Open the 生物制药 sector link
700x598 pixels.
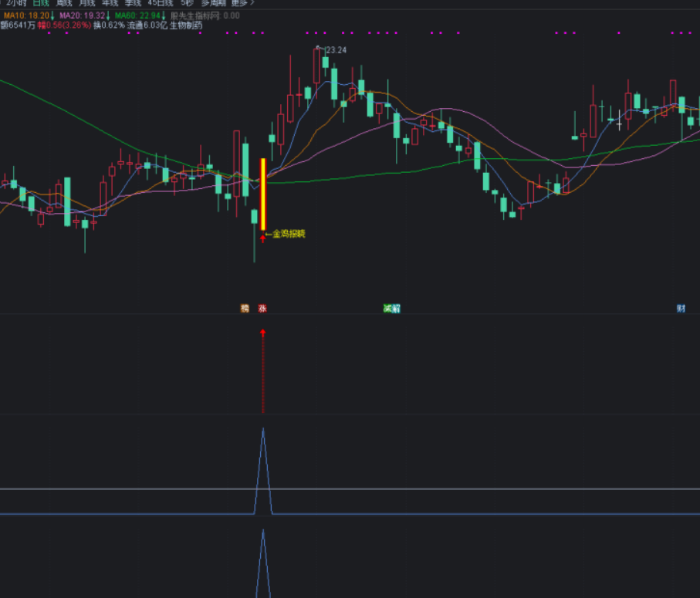(186, 25)
